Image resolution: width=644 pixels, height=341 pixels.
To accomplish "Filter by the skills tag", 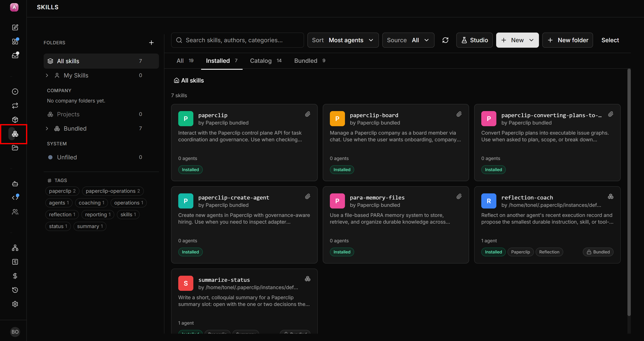I will click(128, 215).
